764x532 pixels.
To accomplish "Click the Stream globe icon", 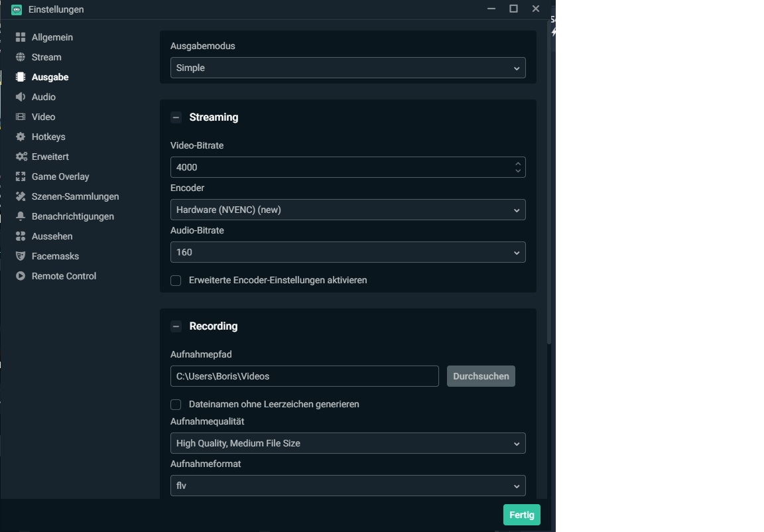I will 21,57.
